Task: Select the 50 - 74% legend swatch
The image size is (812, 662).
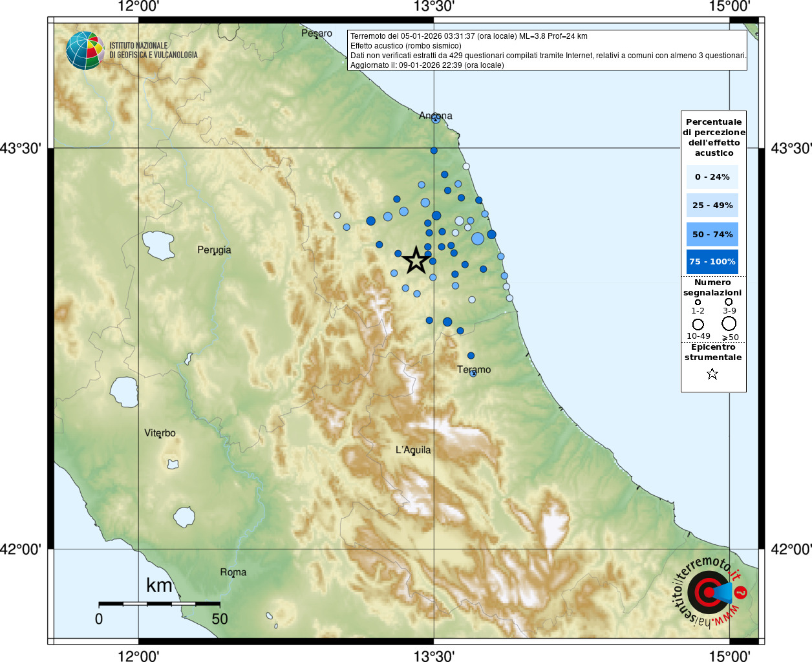Action: 712,234
